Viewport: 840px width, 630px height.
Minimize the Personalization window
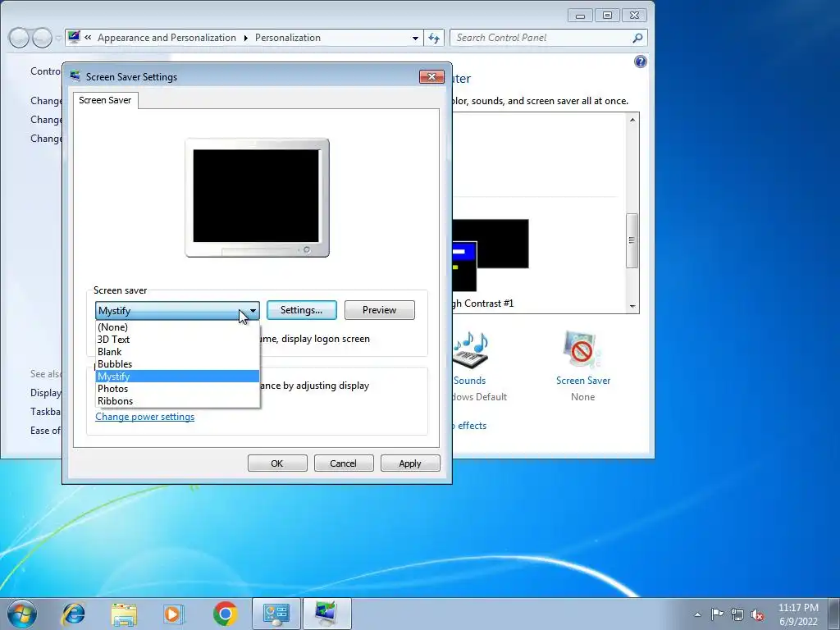point(580,16)
